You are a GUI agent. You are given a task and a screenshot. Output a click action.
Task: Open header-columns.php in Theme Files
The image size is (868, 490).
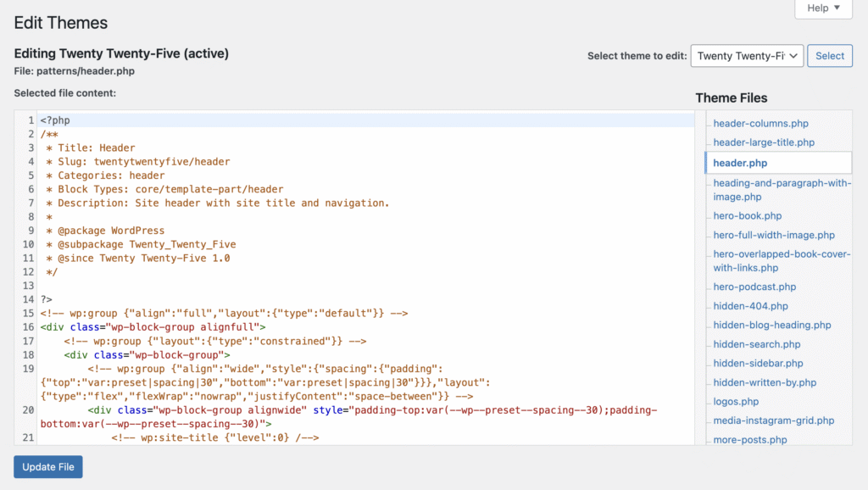tap(759, 123)
